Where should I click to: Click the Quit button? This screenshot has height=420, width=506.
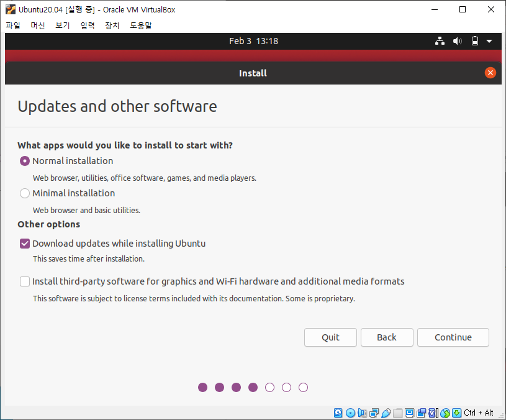pyautogui.click(x=330, y=337)
